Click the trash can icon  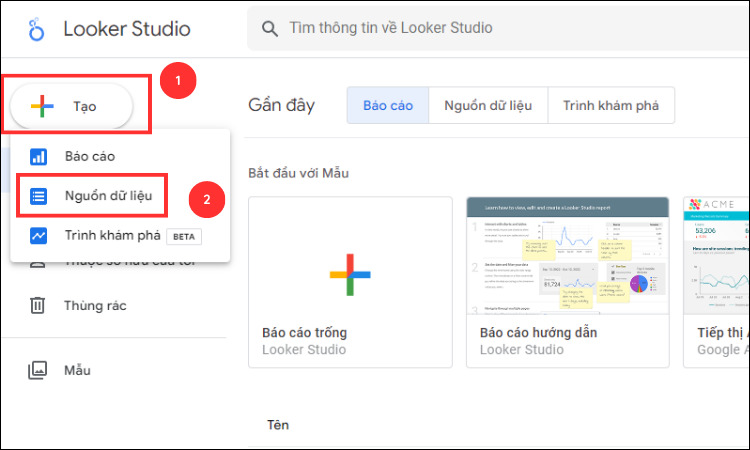pos(37,305)
